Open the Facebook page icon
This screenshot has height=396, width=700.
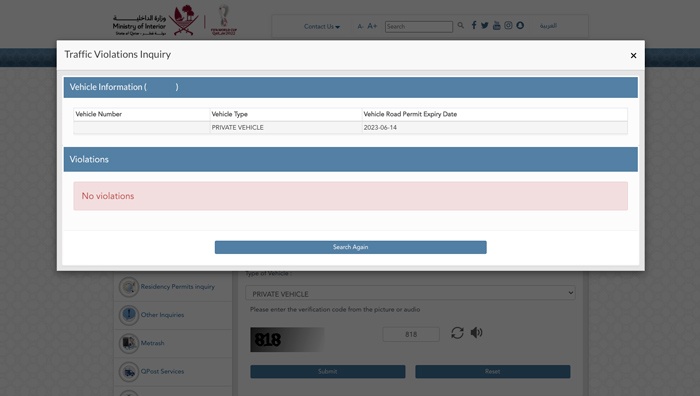(474, 25)
